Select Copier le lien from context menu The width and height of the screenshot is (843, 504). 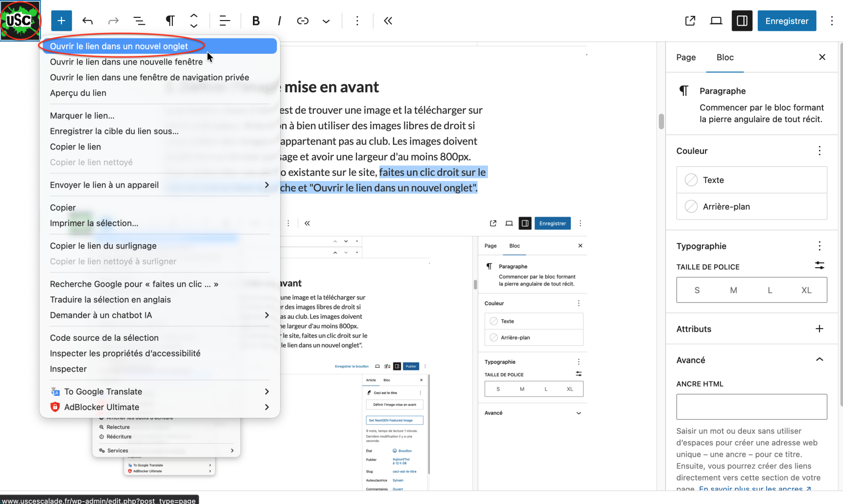tap(75, 146)
